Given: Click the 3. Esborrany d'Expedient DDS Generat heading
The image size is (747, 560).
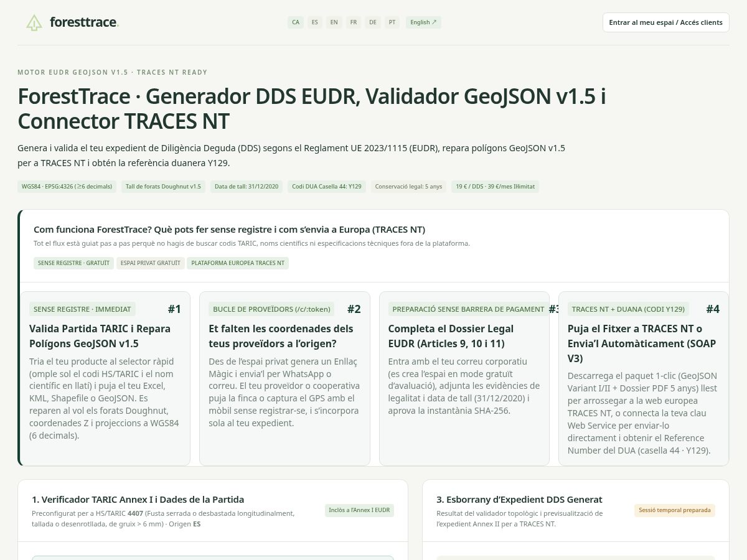Looking at the screenshot, I should [x=519, y=500].
